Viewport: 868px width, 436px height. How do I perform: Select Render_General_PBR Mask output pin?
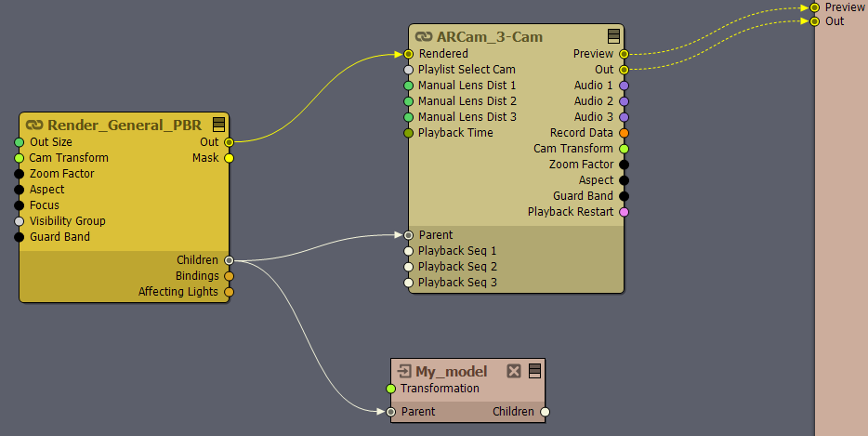229,158
